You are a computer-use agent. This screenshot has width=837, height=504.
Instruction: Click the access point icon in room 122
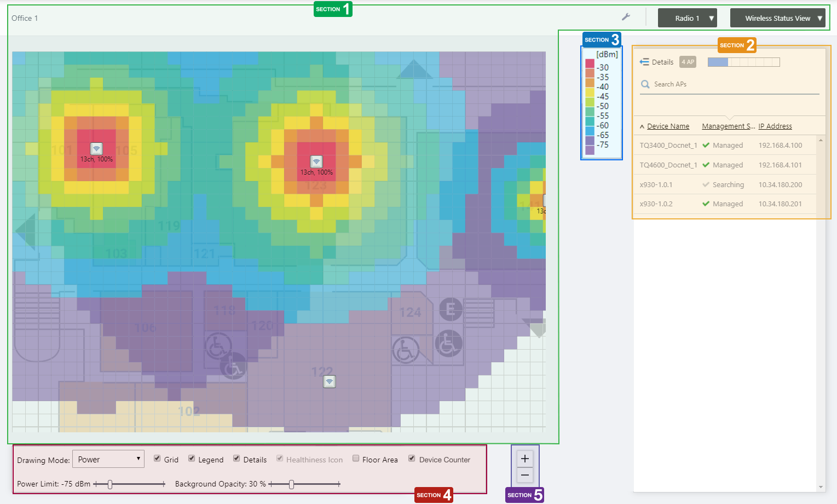[329, 381]
